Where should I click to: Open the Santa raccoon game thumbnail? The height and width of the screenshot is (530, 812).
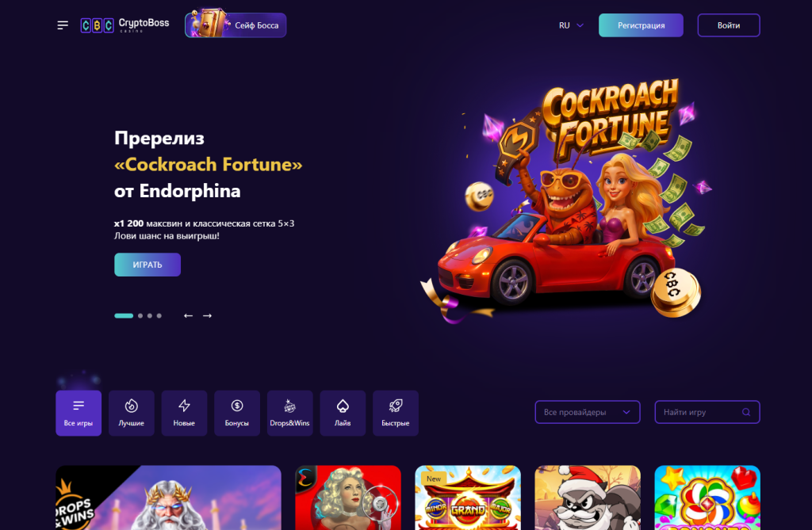pyautogui.click(x=588, y=498)
